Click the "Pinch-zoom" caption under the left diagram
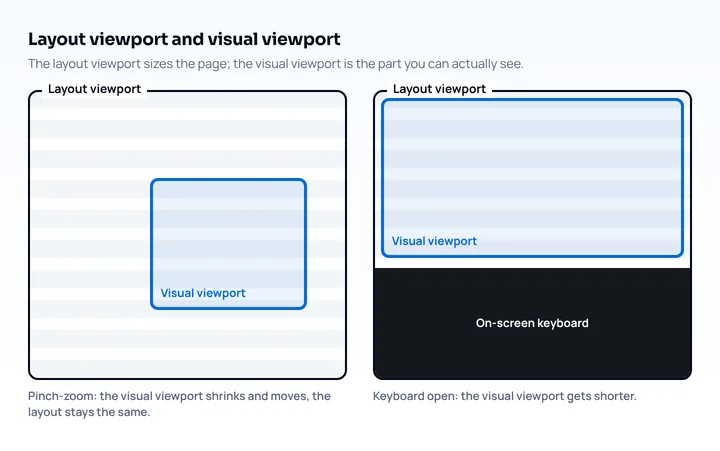This screenshot has height=451, width=720. tap(179, 404)
